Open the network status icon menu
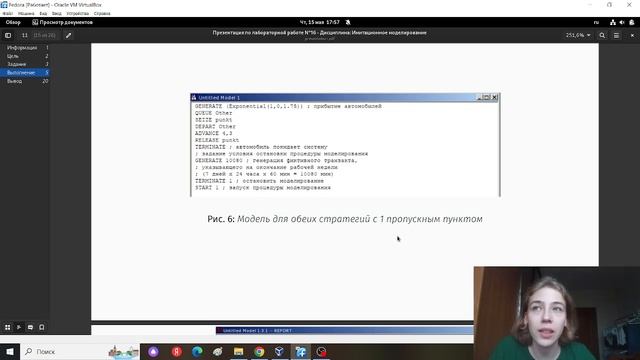This screenshot has width=640, height=360. (613, 22)
